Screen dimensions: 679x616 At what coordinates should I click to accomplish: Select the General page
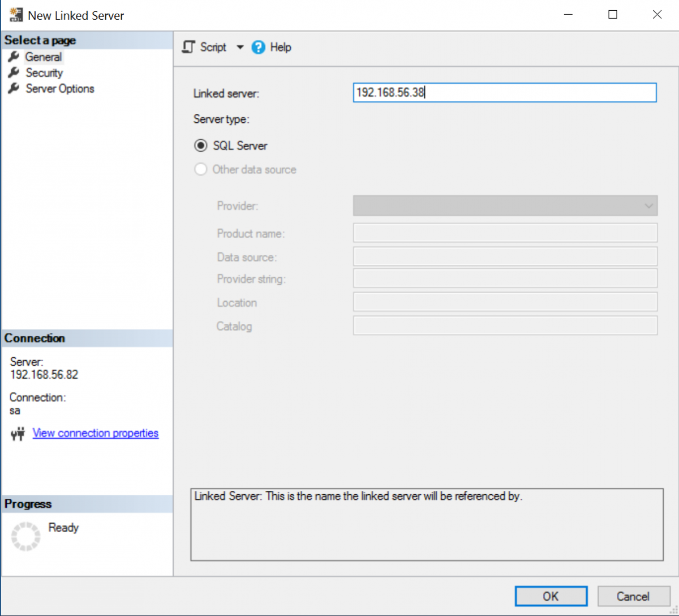coord(42,57)
